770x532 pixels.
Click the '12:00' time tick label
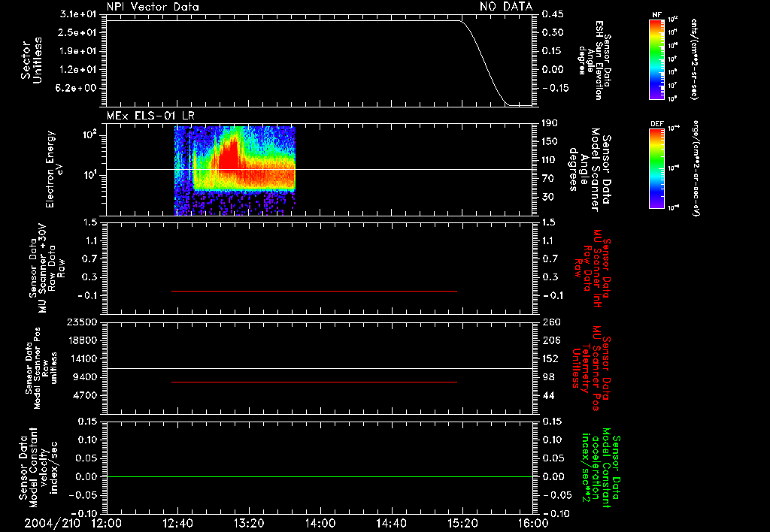point(107,523)
